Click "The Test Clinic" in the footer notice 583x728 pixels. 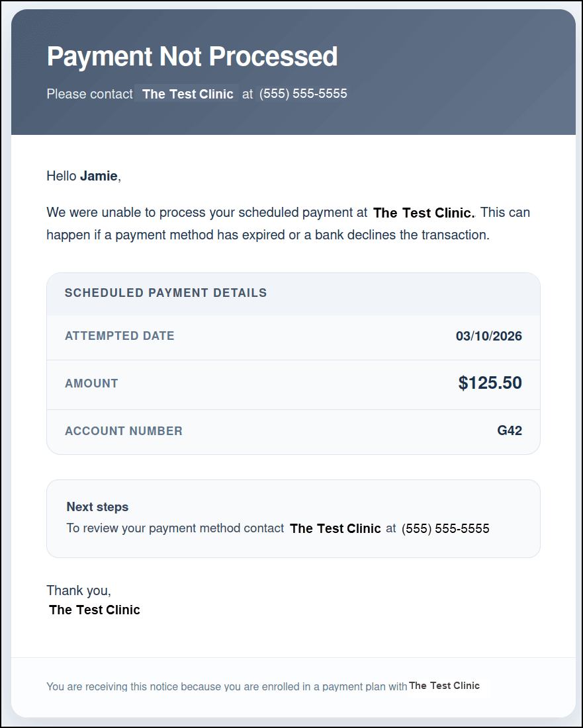pos(444,686)
